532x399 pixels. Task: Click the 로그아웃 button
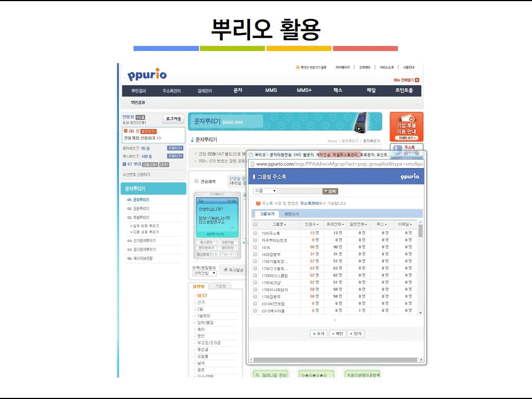173,119
